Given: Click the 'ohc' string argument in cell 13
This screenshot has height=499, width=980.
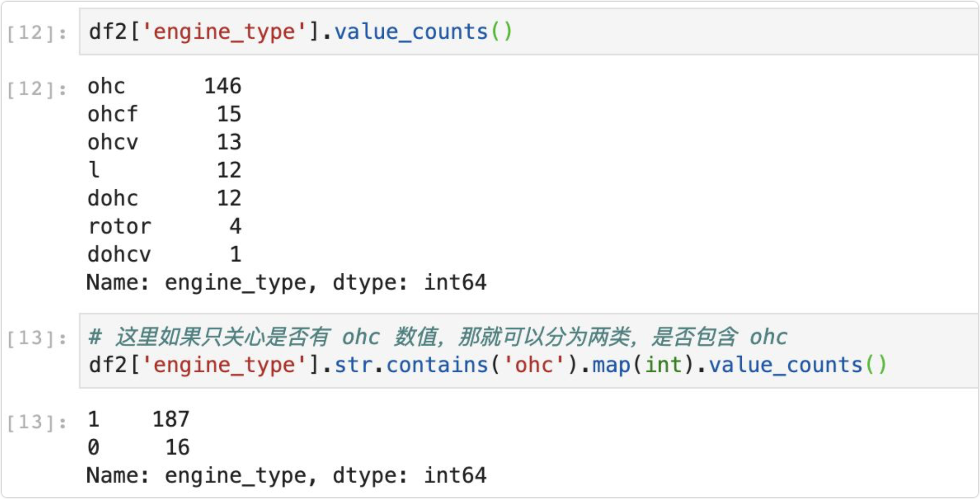Looking at the screenshot, I should click(x=534, y=365).
